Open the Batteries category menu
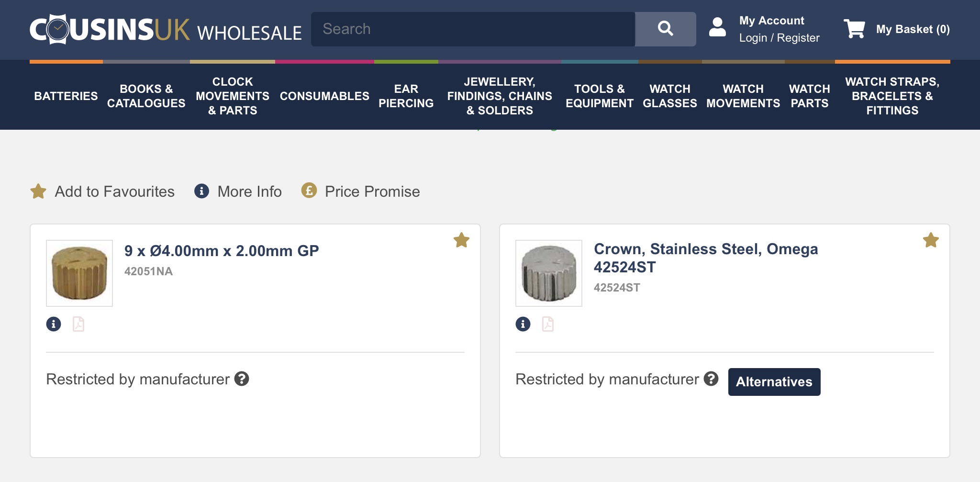 tap(66, 96)
